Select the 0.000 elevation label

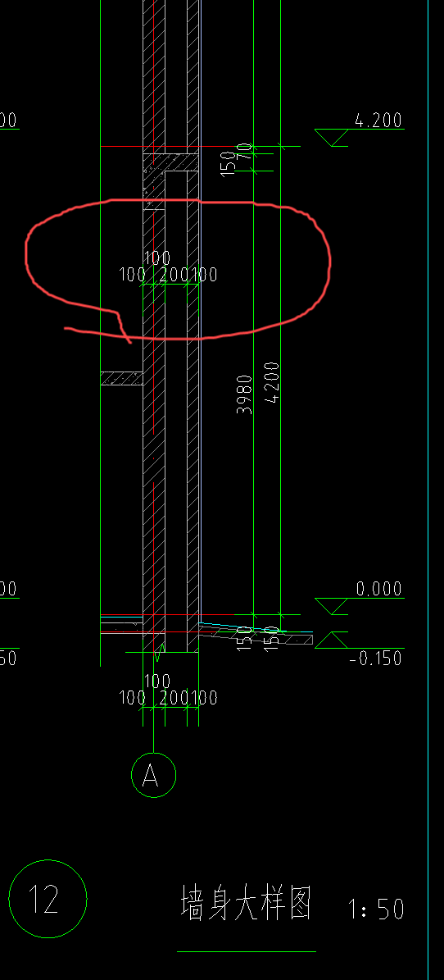coord(379,589)
